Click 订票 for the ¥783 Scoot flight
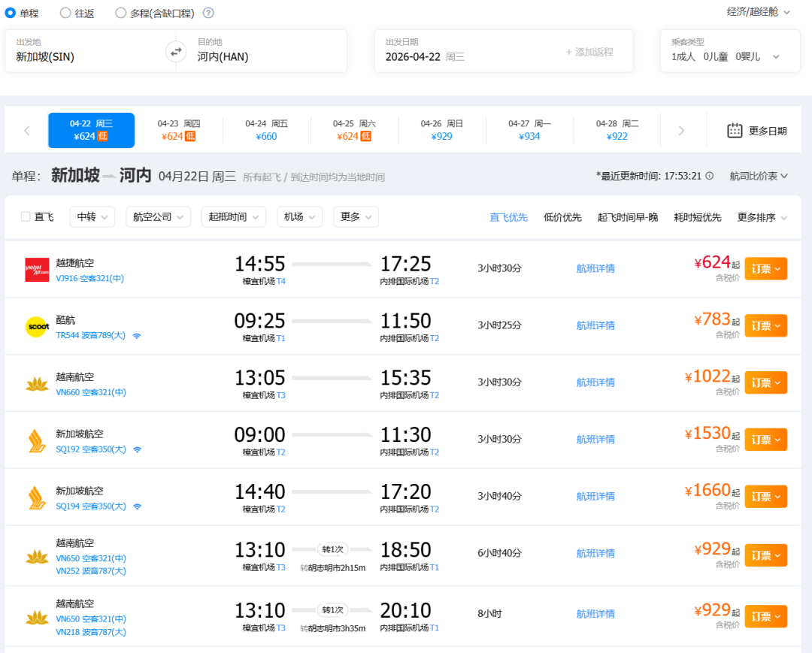The width and height of the screenshot is (812, 653). [x=765, y=325]
